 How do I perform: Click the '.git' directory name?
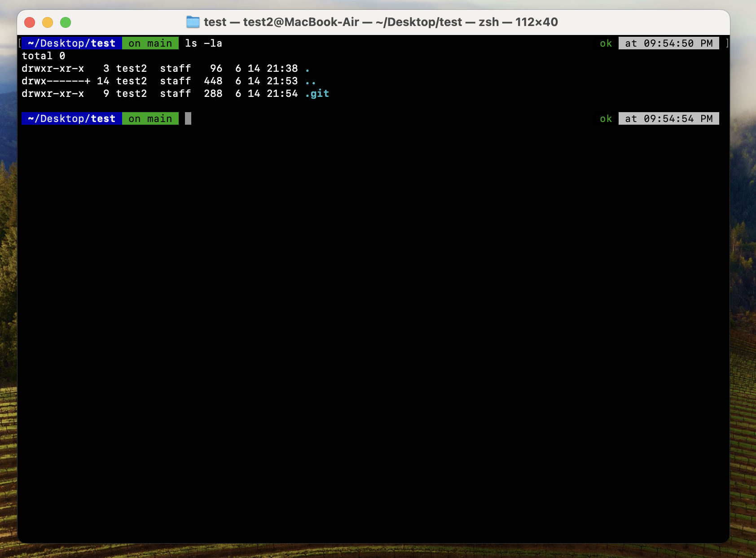click(317, 94)
